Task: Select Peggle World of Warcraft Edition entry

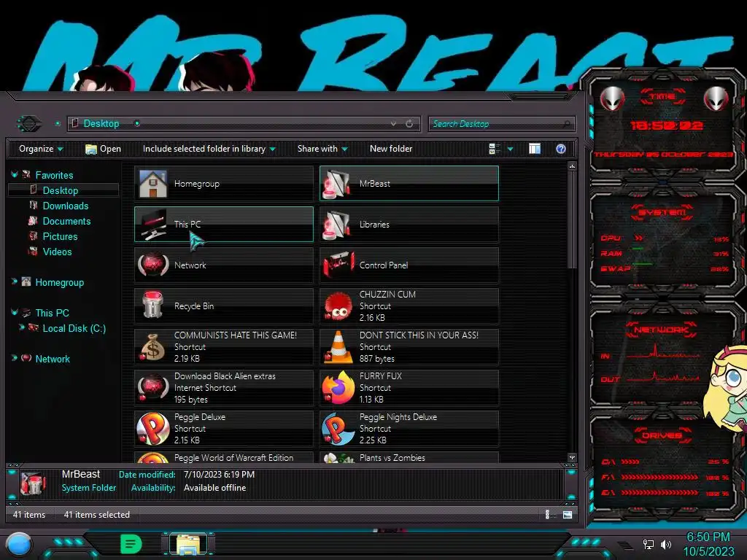Action: (223, 457)
